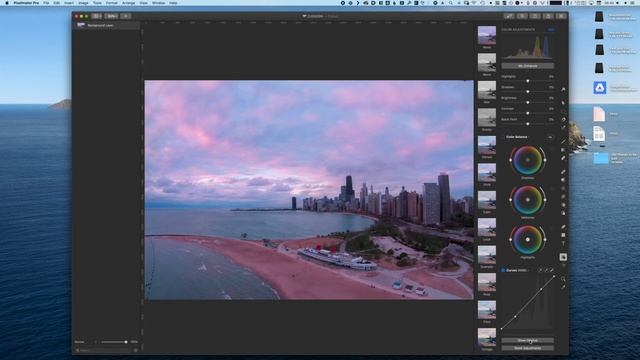
Task: Click the ML Enhance button
Action: click(x=527, y=66)
